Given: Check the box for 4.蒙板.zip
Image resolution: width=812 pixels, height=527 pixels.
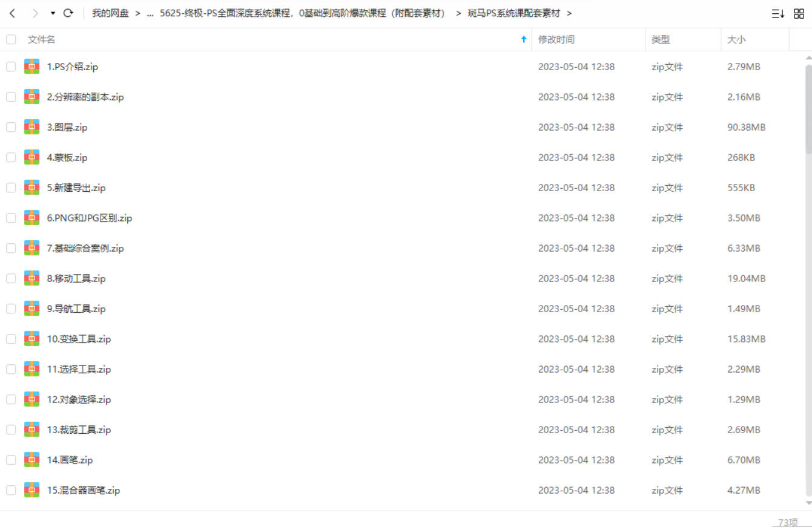Looking at the screenshot, I should (11, 157).
